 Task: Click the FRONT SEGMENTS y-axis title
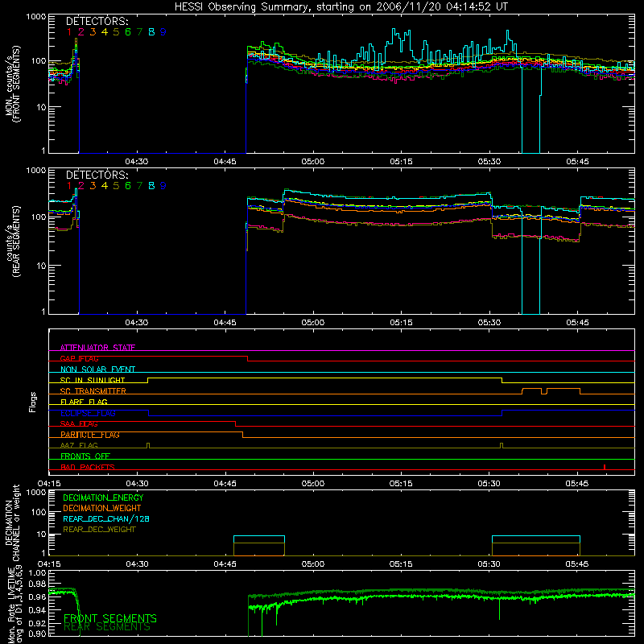[13, 84]
